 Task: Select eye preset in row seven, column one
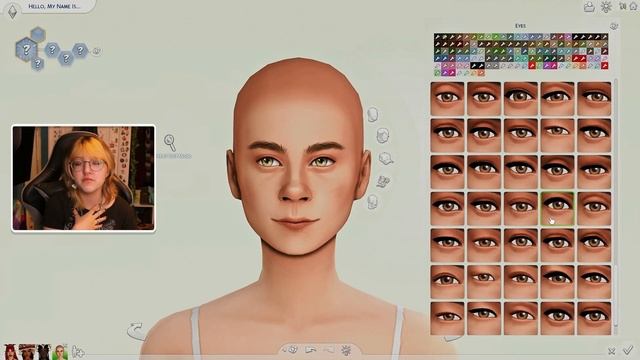coord(447,318)
